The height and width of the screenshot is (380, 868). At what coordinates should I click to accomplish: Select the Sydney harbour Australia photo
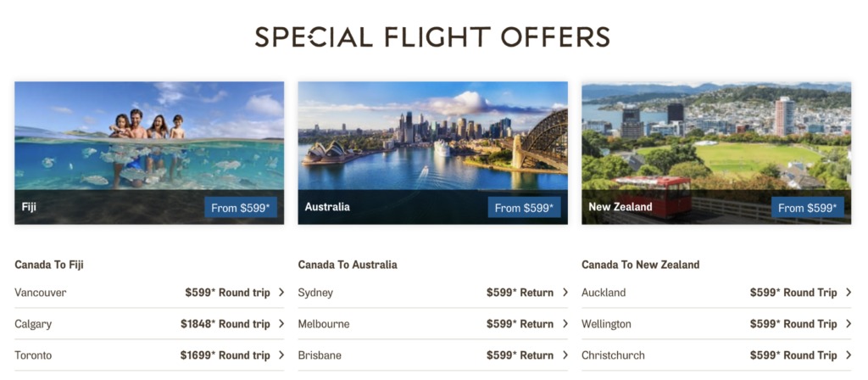[x=432, y=153]
